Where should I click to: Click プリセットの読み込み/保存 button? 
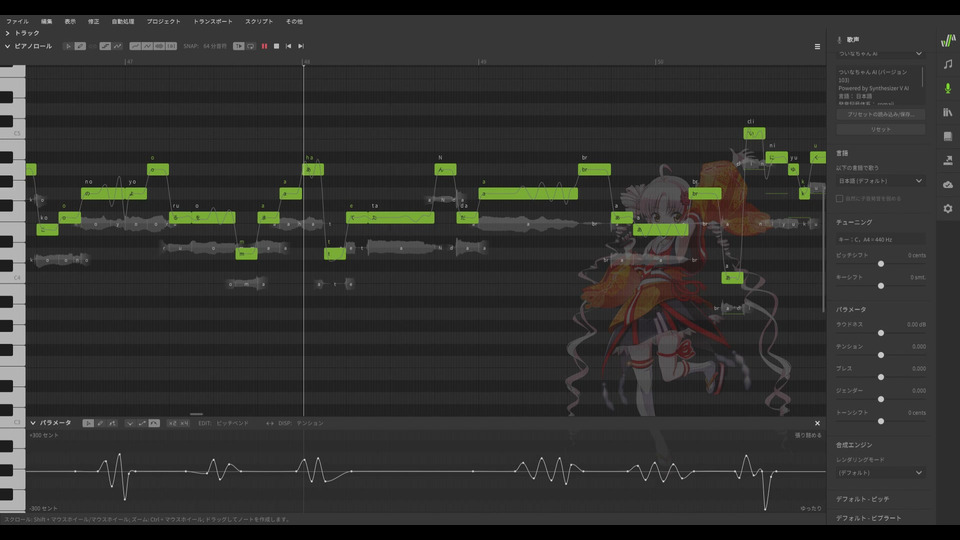coord(880,114)
